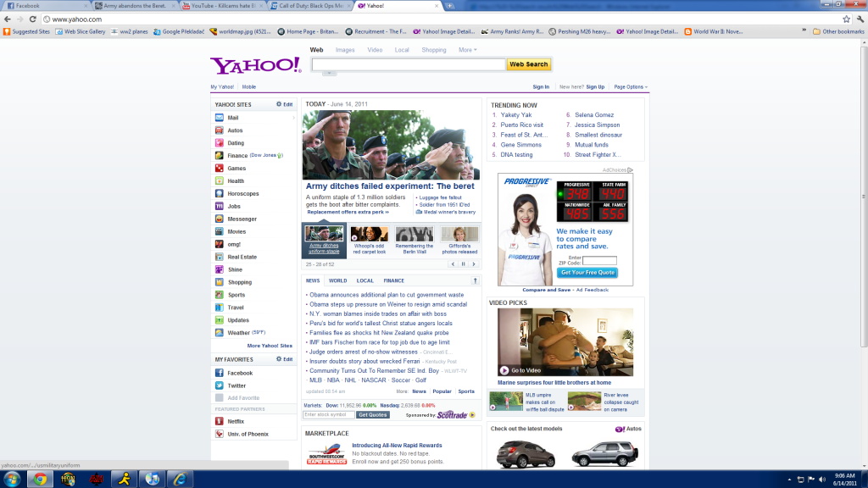The image size is (868, 488).
Task: Click the ZIP Code field in ad
Action: pos(599,261)
